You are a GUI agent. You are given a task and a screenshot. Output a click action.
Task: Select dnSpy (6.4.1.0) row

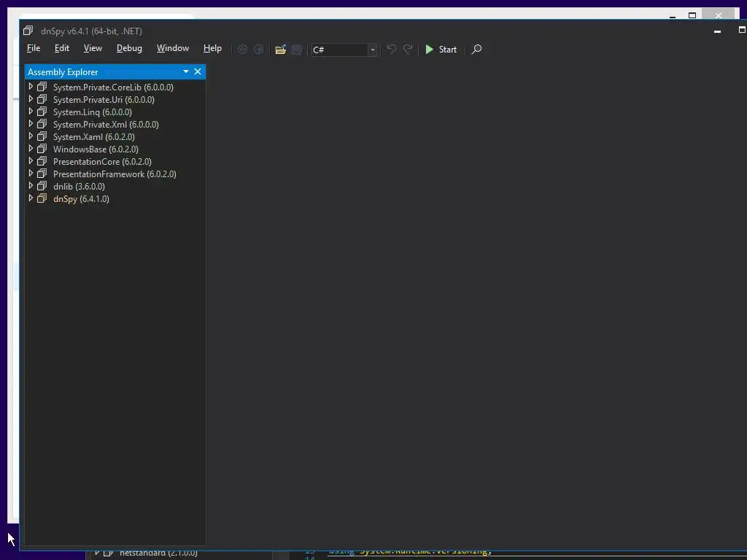115,198
